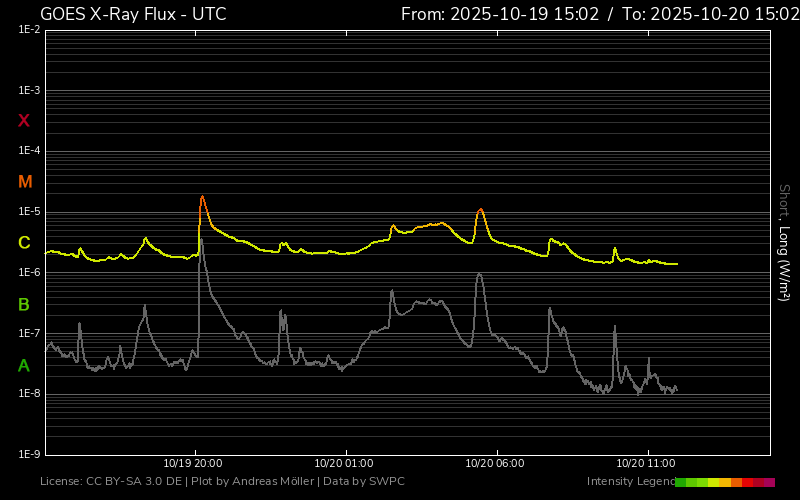Screen dimensions: 800x500
Task: Select the yellow C flare class label
Action: tap(24, 243)
